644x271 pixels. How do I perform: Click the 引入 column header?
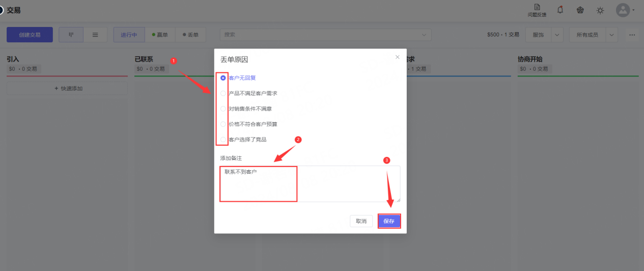(13, 59)
